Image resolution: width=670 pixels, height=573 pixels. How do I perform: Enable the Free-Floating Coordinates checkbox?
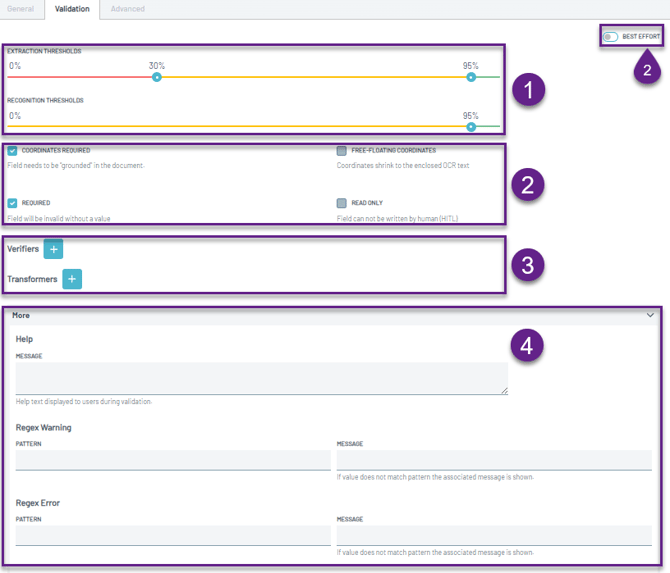tap(342, 151)
